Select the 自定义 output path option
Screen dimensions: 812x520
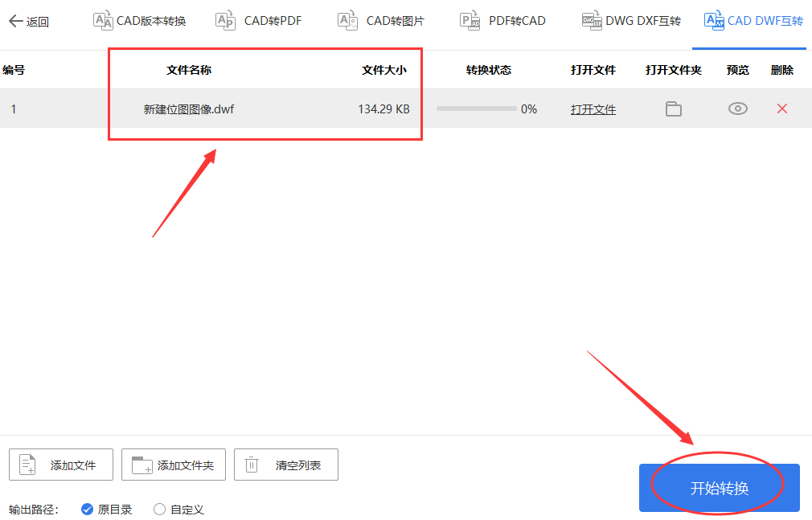point(178,510)
